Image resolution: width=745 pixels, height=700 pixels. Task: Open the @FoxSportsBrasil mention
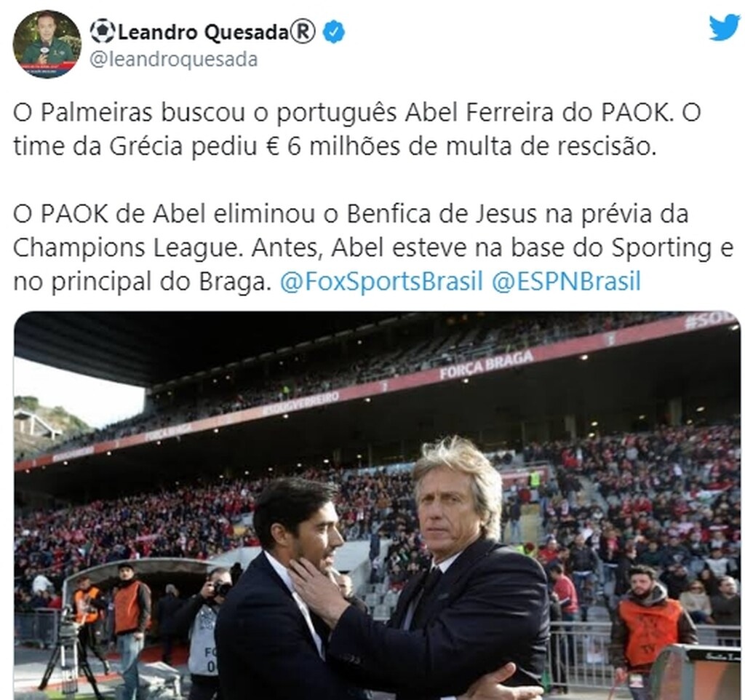[x=381, y=280]
